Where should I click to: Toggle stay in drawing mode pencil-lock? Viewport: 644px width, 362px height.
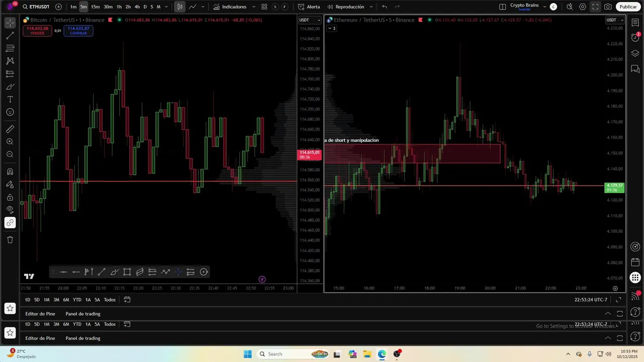10,185
